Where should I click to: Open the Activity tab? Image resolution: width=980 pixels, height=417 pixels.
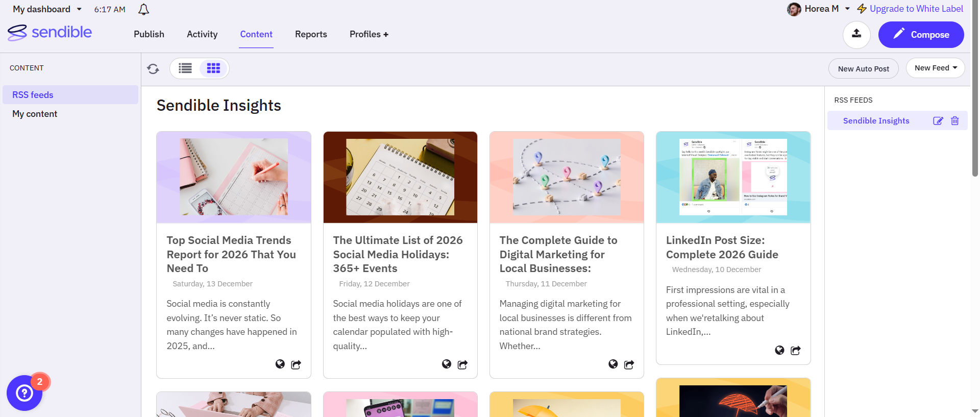202,34
